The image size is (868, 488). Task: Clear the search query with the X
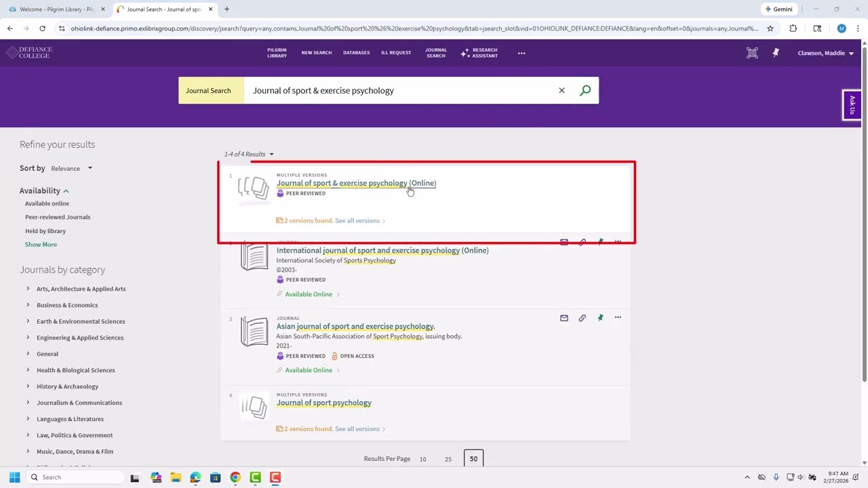(561, 90)
